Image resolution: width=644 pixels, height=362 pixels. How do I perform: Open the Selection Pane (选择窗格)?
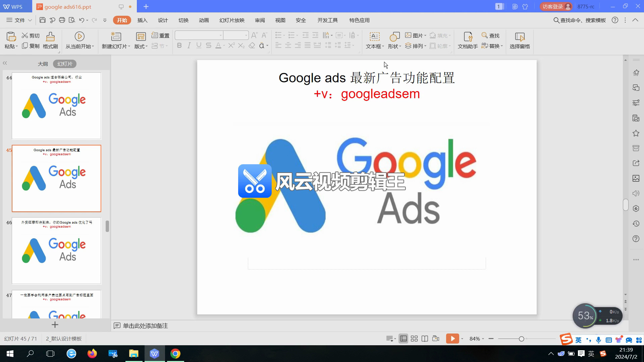pyautogui.click(x=520, y=40)
